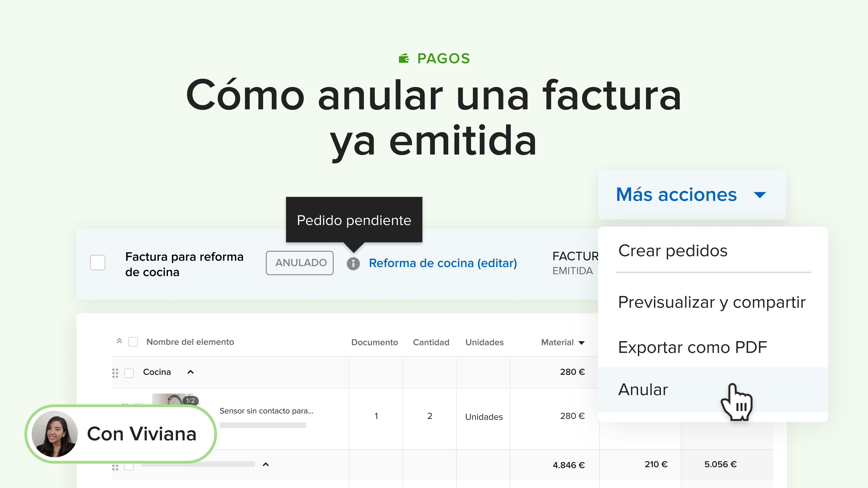Check the Nombre del elemento header checkbox
This screenshot has height=488, width=868.
coord(133,342)
